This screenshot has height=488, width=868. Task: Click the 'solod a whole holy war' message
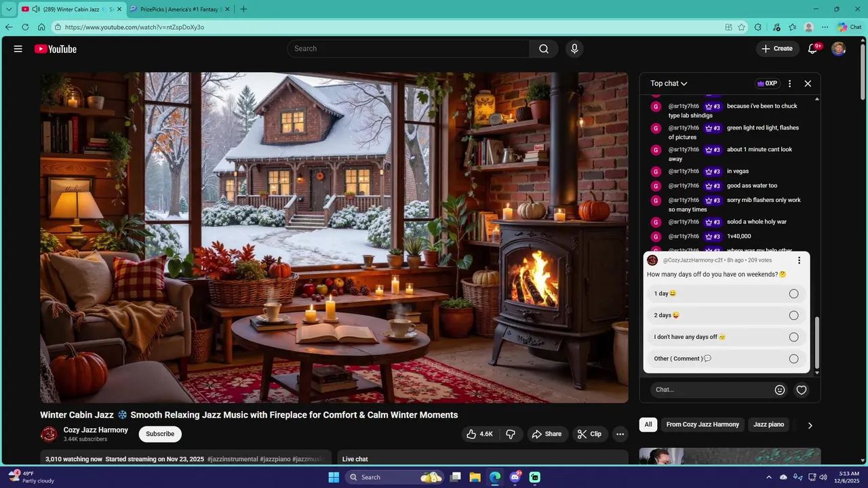click(757, 222)
